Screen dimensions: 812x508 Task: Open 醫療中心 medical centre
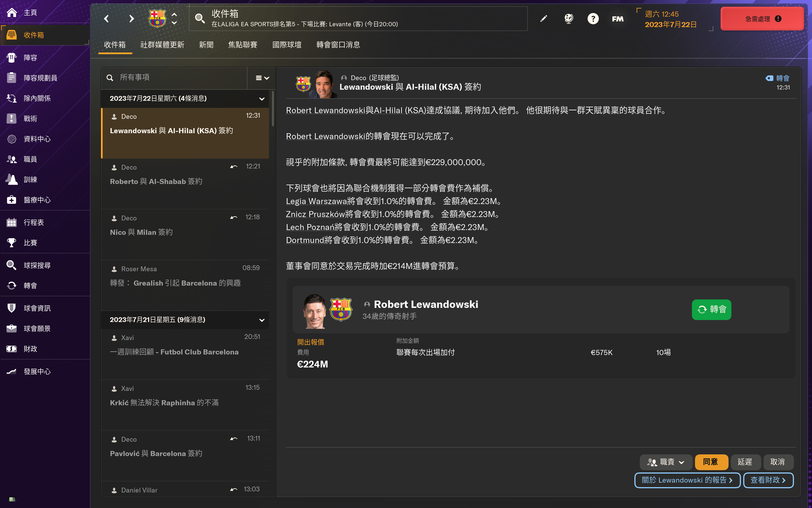click(45, 200)
